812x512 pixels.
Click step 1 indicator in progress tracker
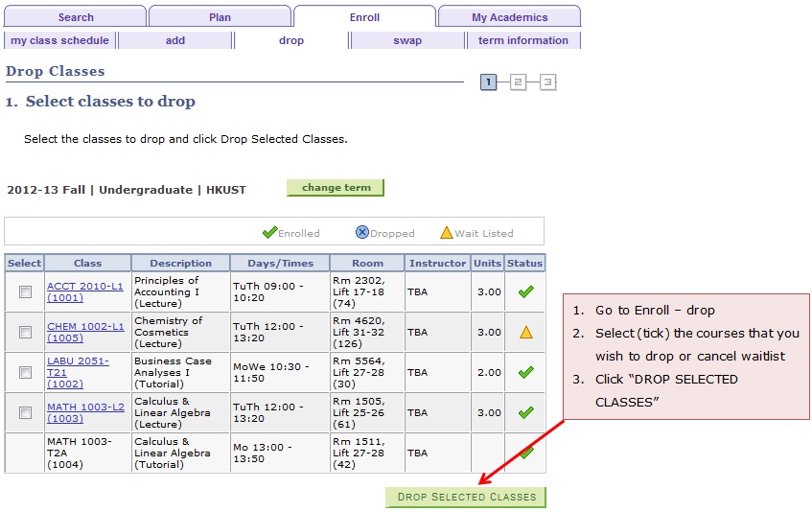tap(489, 82)
